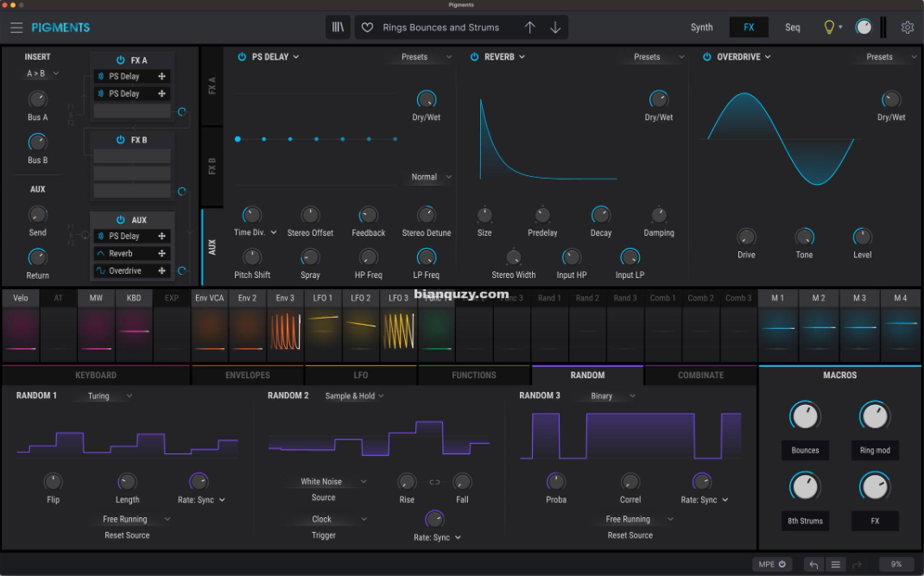924x576 pixels.
Task: Click the Bounces macro knob
Action: (x=805, y=415)
